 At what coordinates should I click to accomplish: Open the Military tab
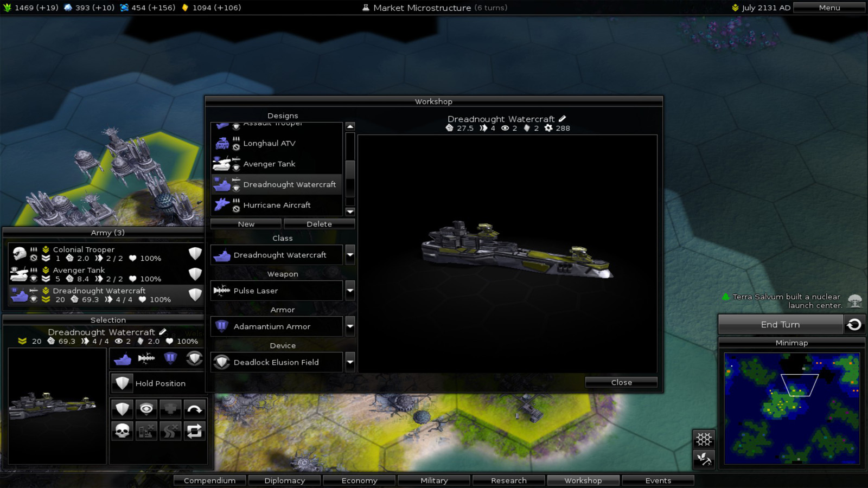[434, 480]
